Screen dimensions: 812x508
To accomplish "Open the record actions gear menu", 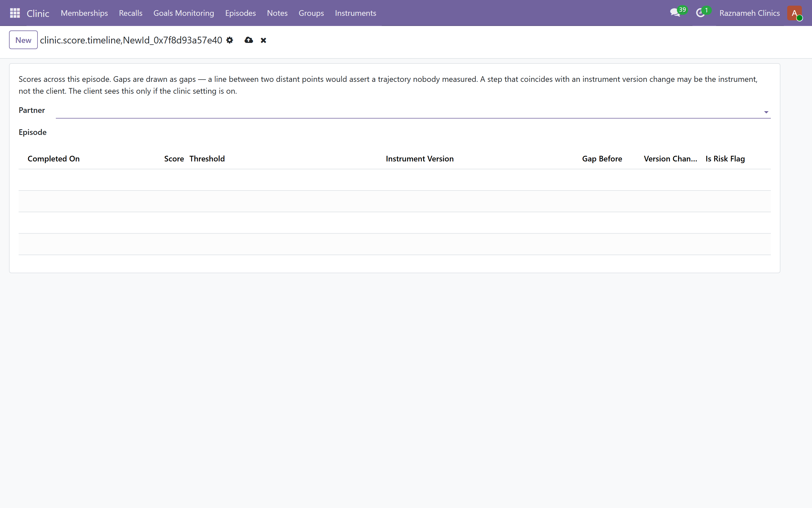I will click(x=230, y=40).
